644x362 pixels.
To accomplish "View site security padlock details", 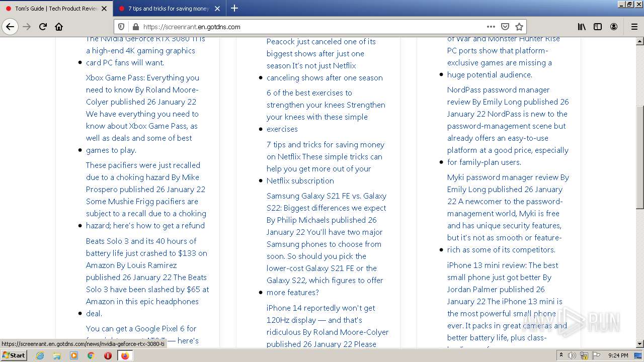I will pyautogui.click(x=135, y=27).
